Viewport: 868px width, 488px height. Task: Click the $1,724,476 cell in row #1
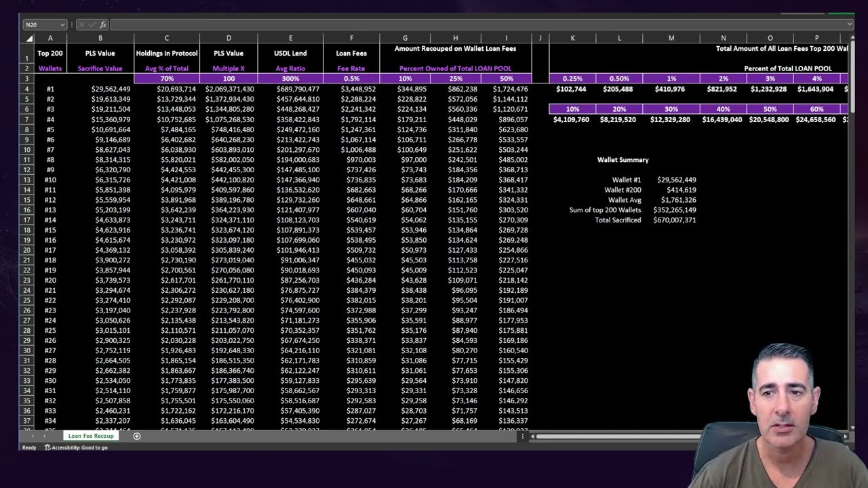[x=506, y=89]
